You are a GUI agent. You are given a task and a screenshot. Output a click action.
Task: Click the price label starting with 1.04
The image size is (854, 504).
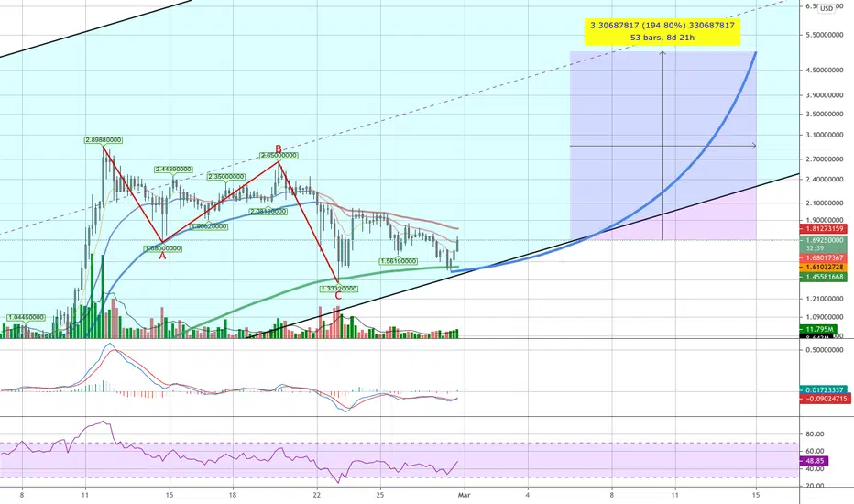click(27, 318)
